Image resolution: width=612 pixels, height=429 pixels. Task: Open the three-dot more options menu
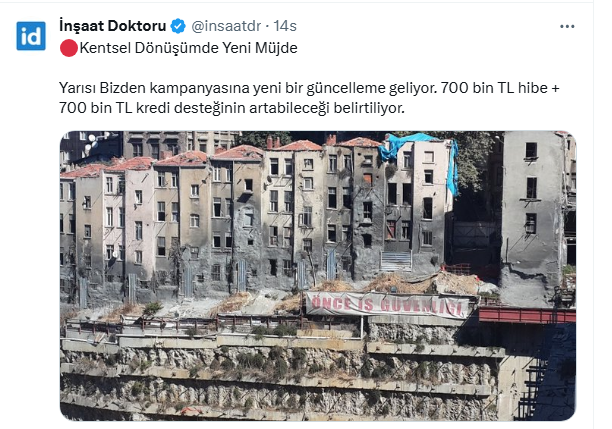click(x=567, y=27)
